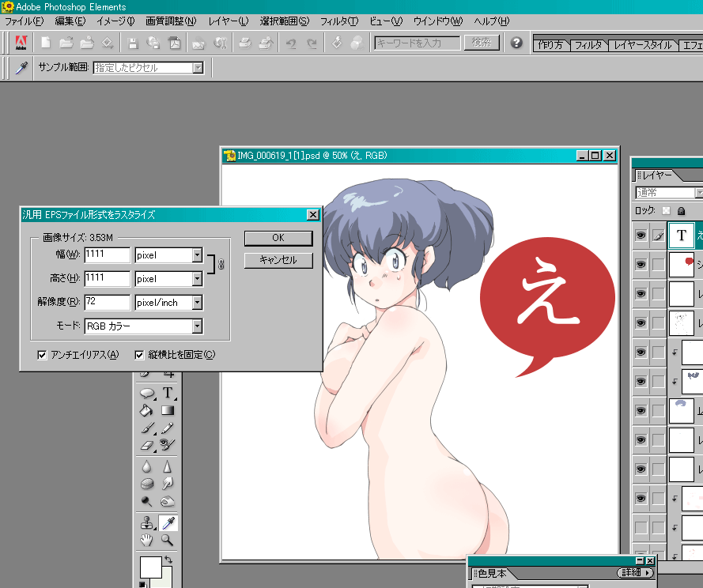The width and height of the screenshot is (703, 588).
Task: Select the Clone Stamp tool
Action: (146, 523)
